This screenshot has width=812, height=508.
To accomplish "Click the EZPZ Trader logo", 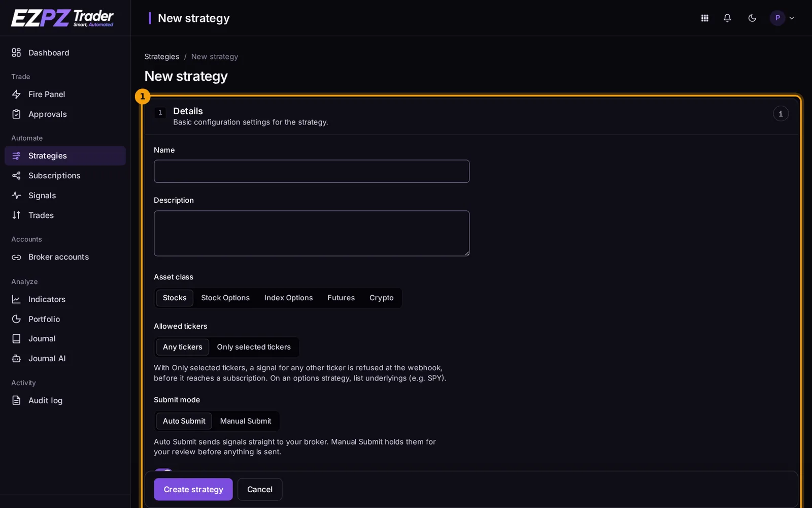I will coord(62,18).
